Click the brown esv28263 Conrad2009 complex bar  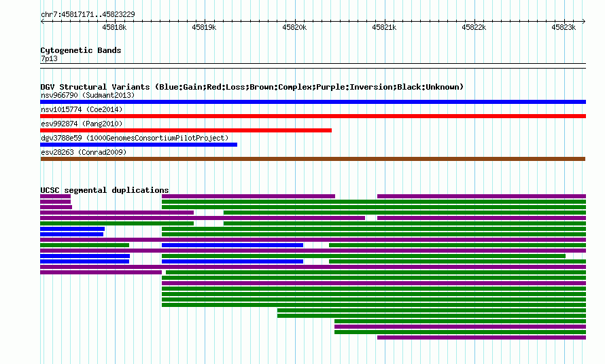313,159
